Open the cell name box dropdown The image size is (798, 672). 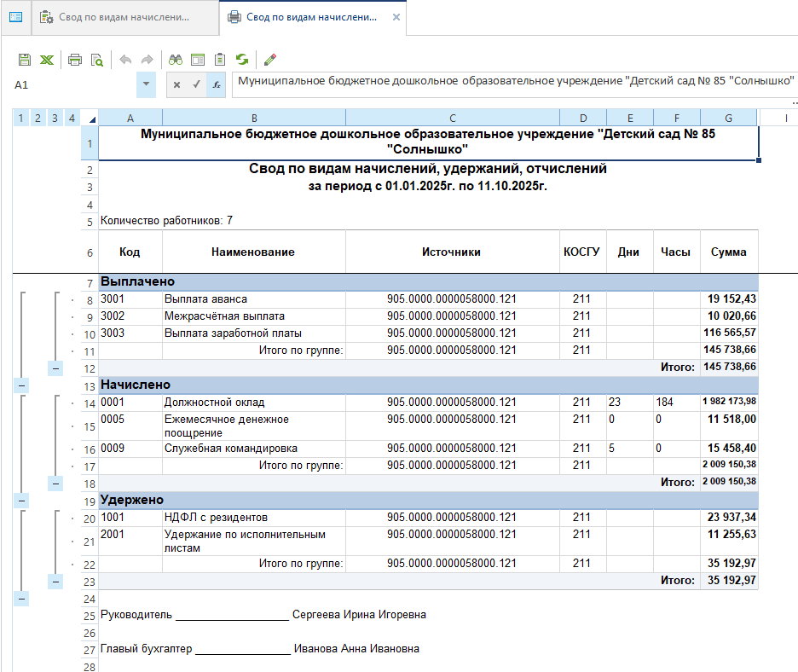click(x=146, y=84)
